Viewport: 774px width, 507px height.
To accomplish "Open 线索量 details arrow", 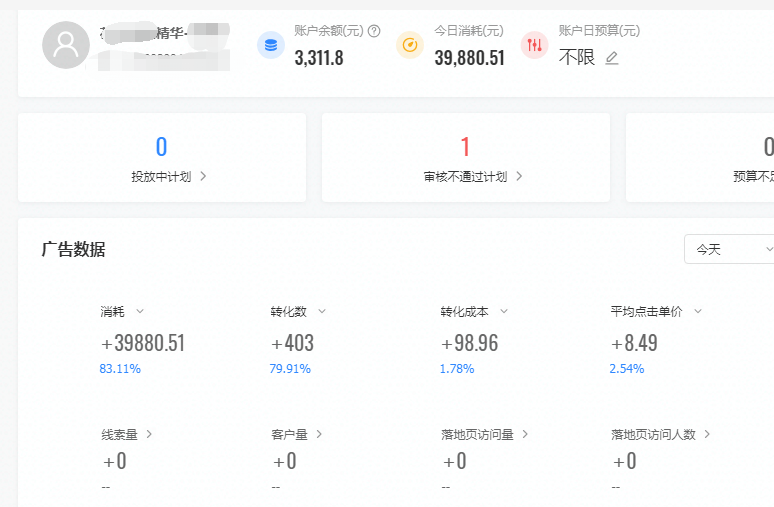I will point(150,434).
